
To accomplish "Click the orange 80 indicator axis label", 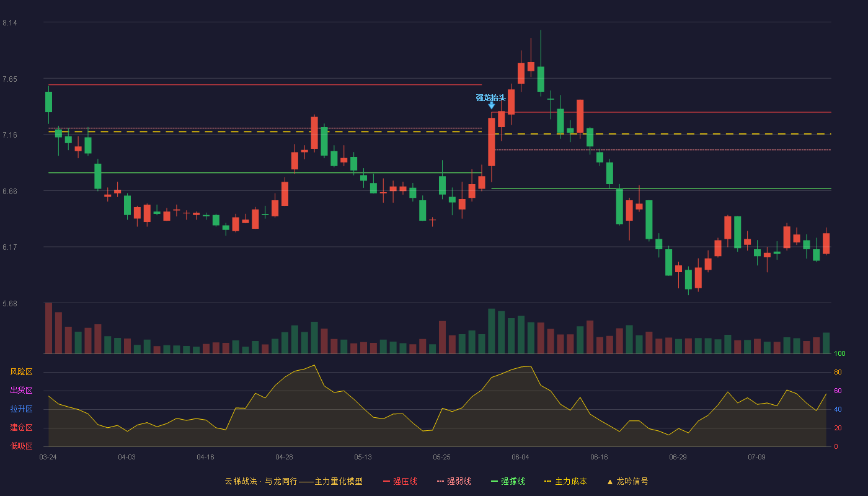I will (837, 372).
